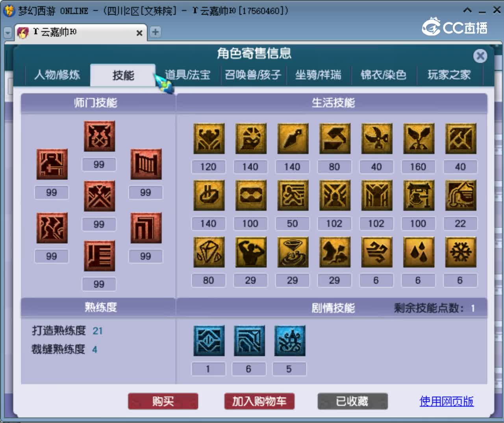This screenshot has width=504, height=423.
Task: Click the red masked face sect skill icon
Action: 99,136
